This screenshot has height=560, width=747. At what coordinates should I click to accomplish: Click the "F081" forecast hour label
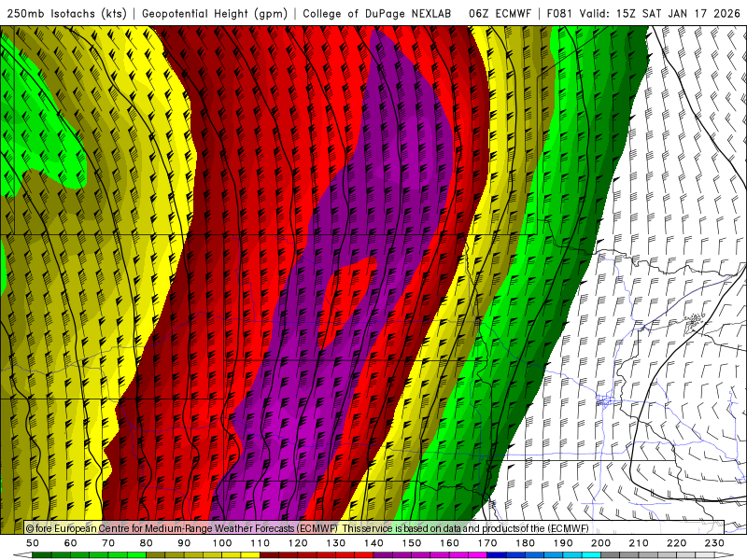(x=559, y=13)
